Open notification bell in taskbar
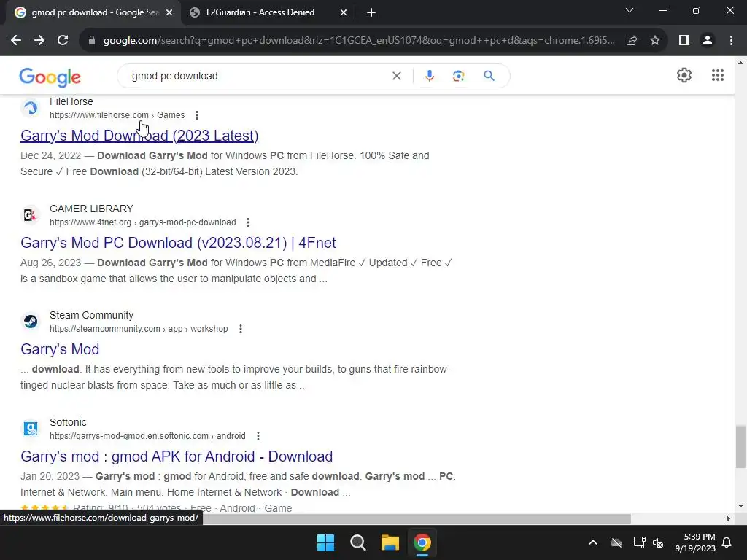The height and width of the screenshot is (560, 747). 727,542
